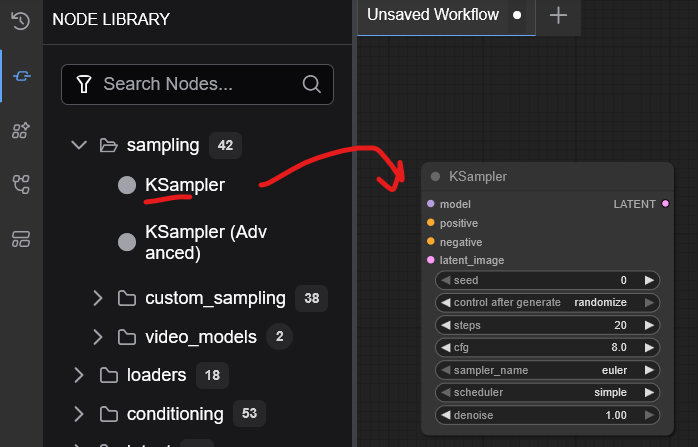Expand the loaders category

pos(79,375)
